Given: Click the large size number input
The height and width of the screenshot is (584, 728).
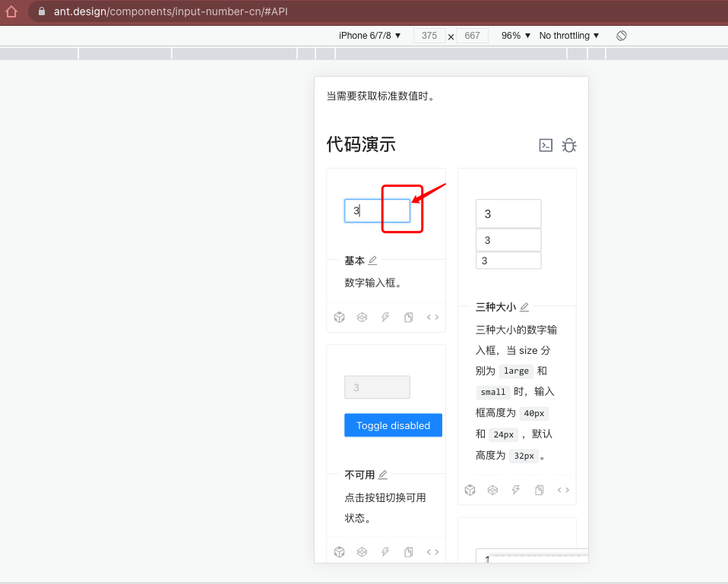Looking at the screenshot, I should click(x=508, y=214).
